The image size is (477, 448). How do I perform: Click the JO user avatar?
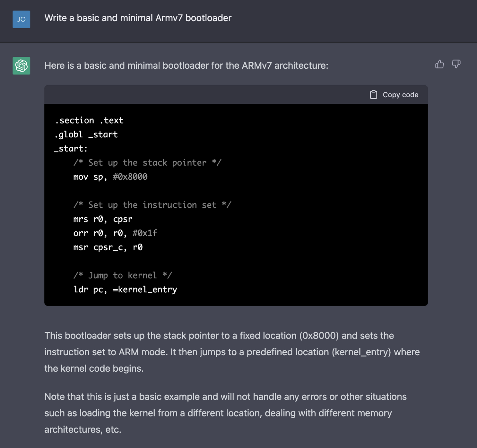point(22,19)
